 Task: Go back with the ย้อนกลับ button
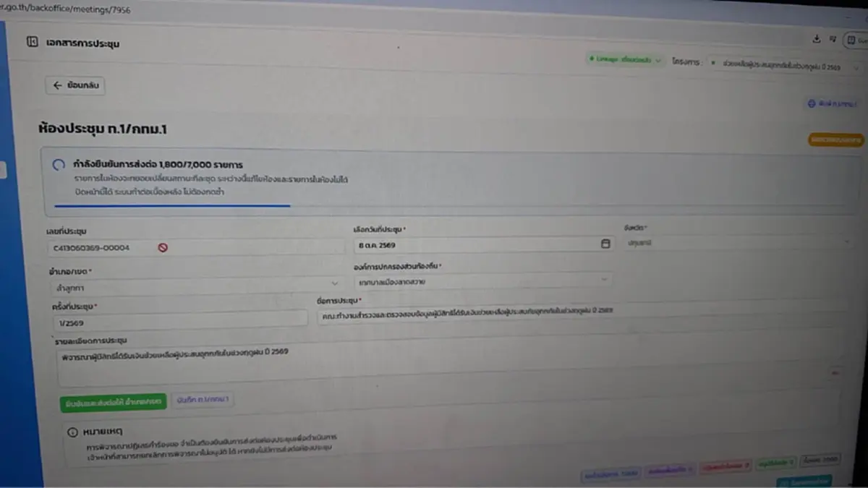pyautogui.click(x=76, y=85)
